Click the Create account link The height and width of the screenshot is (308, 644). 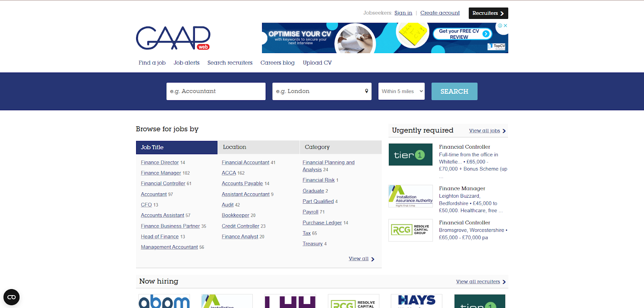(440, 13)
